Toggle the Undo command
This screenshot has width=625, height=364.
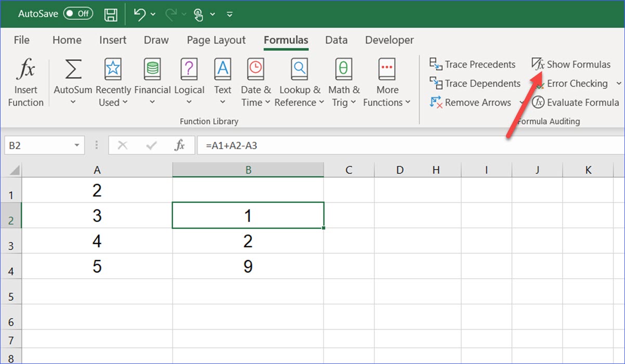click(x=139, y=14)
